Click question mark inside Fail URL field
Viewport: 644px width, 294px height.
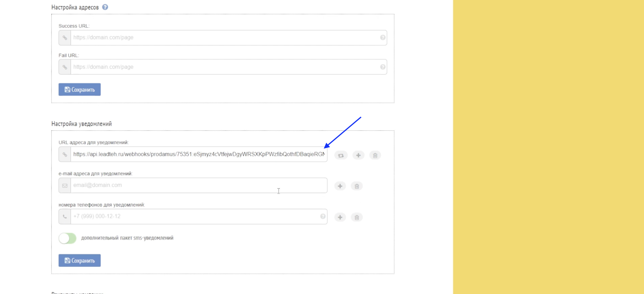pyautogui.click(x=382, y=67)
